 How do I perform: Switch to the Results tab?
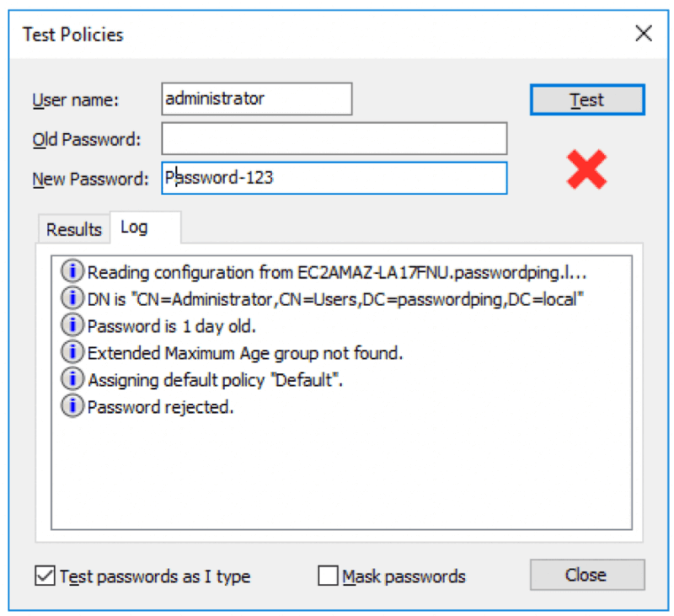pyautogui.click(x=73, y=228)
